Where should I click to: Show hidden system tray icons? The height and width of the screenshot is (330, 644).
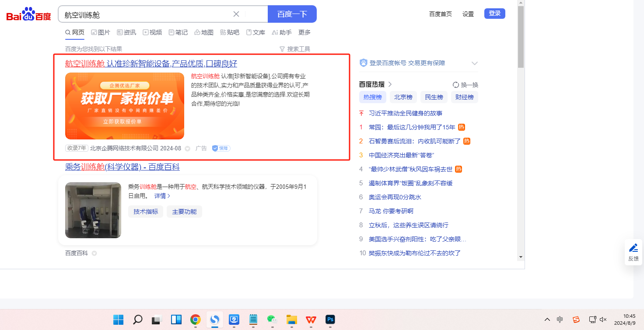[x=547, y=320]
